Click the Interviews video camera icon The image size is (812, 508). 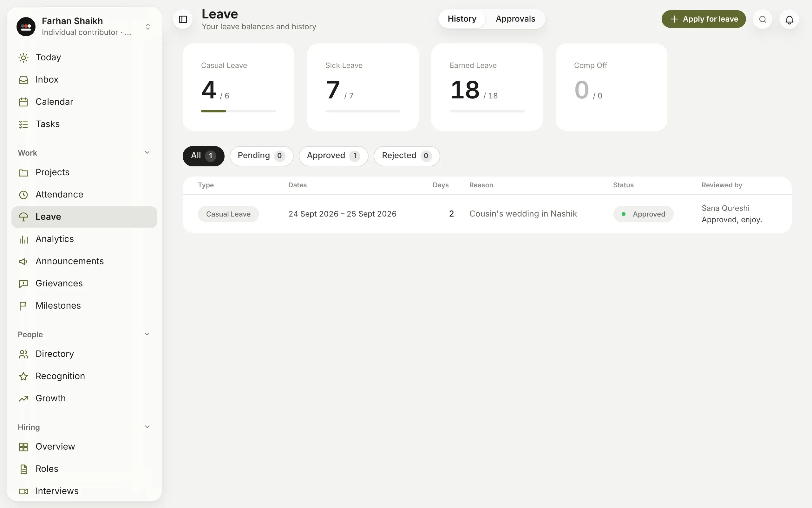tap(23, 491)
